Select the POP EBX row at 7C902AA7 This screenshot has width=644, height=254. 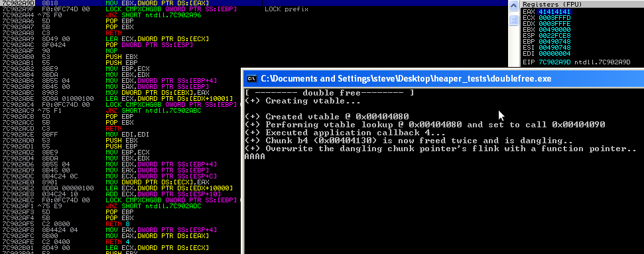click(119, 27)
